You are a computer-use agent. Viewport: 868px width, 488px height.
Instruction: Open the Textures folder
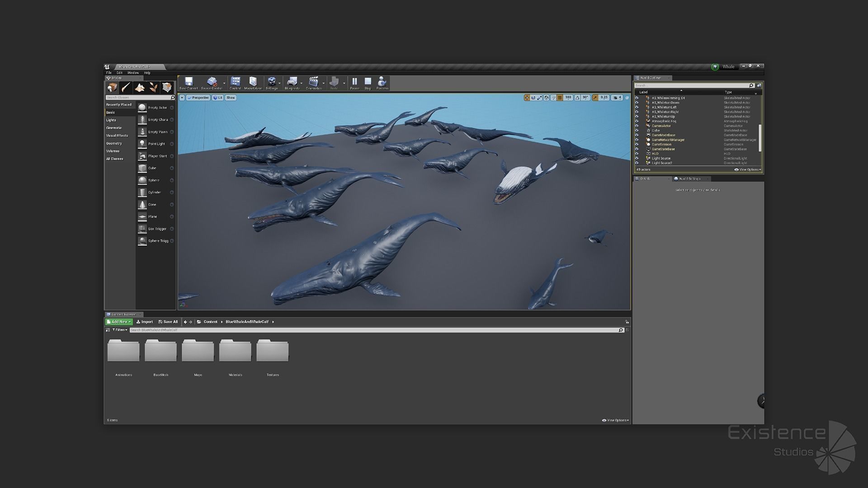tap(273, 358)
